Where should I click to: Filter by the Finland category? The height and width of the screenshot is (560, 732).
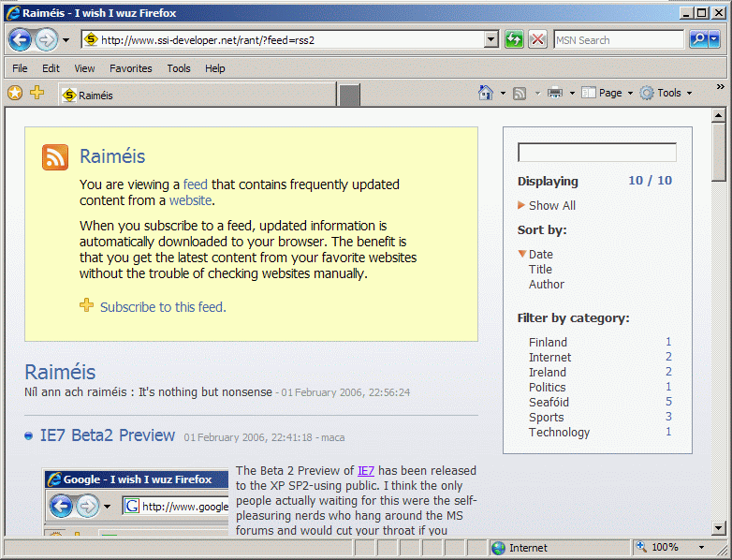tap(548, 343)
